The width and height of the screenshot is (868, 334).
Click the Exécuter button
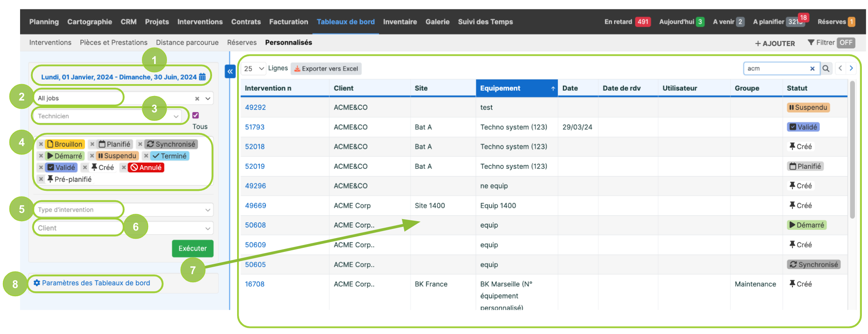tap(193, 248)
